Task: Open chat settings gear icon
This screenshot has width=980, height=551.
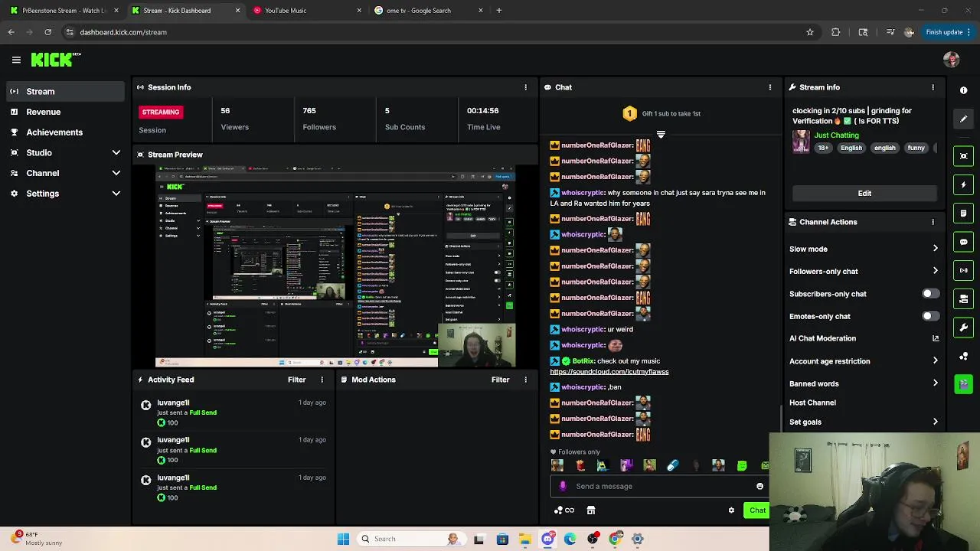Action: (731, 510)
